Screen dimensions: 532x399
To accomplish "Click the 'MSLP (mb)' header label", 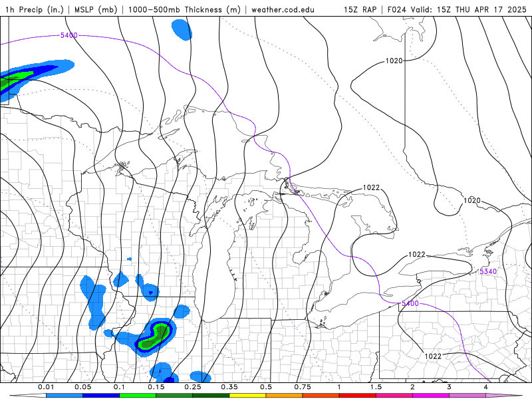I will [96, 9].
